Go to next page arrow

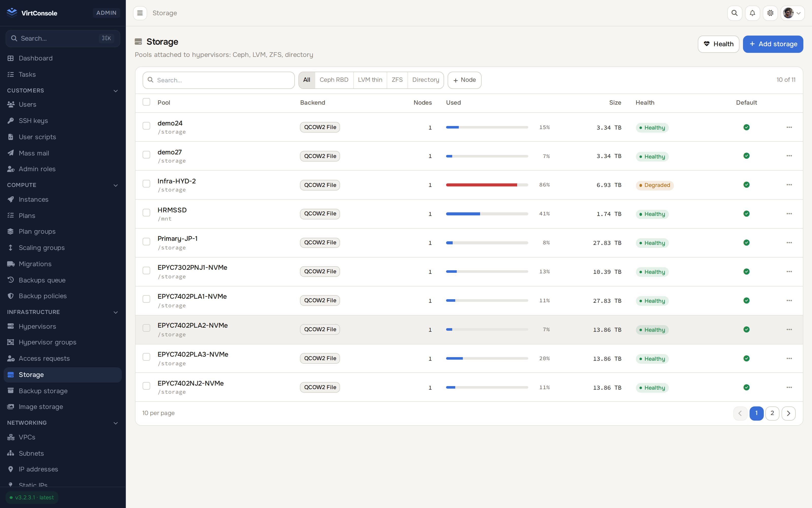[x=788, y=413]
